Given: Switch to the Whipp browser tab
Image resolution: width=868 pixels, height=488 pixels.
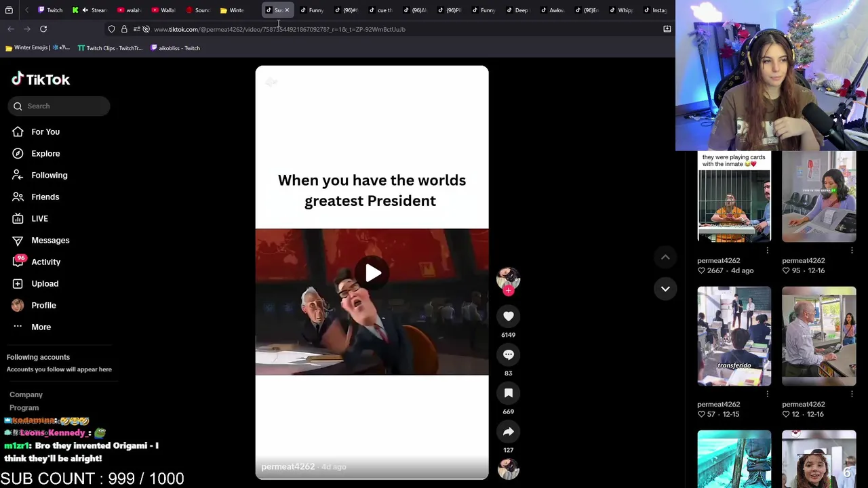Looking at the screenshot, I should [x=620, y=10].
